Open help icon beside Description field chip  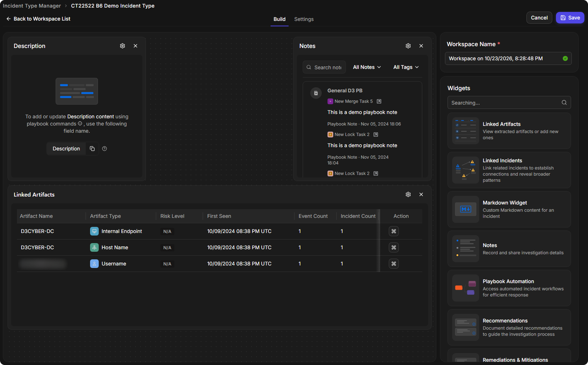coord(104,149)
